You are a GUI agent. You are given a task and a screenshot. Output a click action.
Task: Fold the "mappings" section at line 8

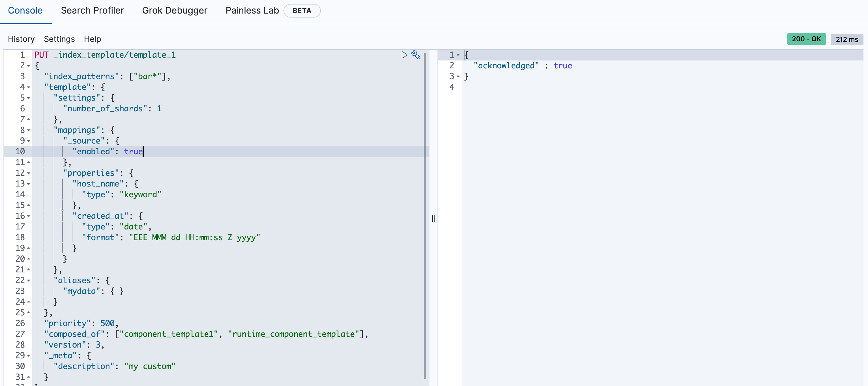coord(29,130)
